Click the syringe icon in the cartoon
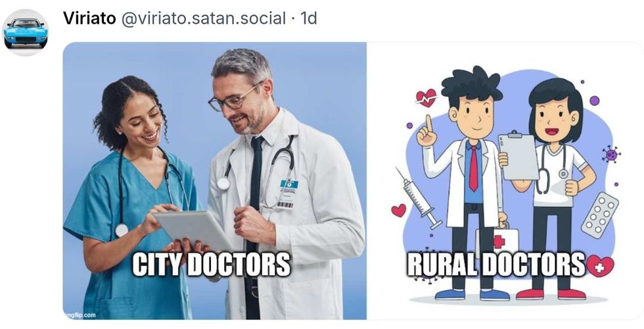This screenshot has height=329, width=644. (x=418, y=197)
